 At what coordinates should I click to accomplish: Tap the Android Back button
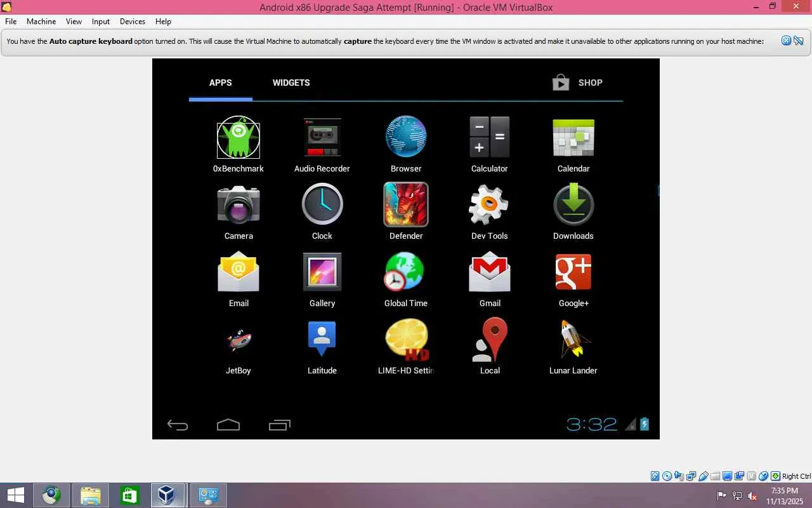[x=178, y=425]
